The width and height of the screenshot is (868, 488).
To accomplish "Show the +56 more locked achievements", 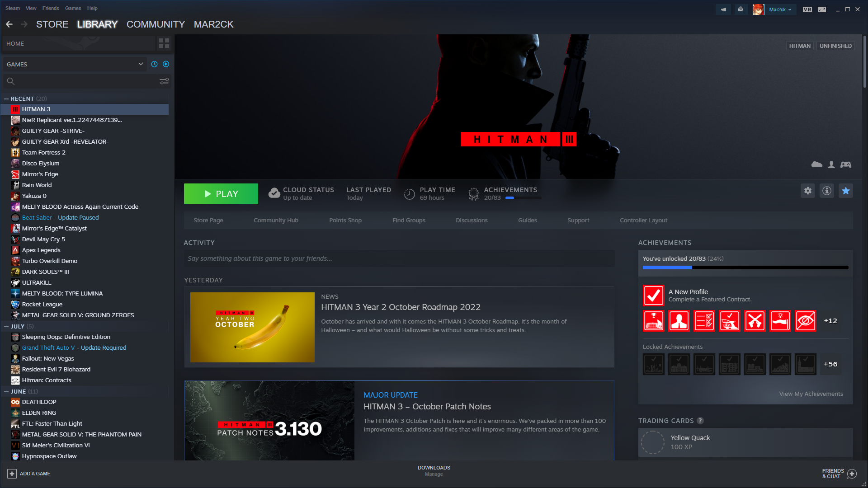I will click(x=830, y=364).
